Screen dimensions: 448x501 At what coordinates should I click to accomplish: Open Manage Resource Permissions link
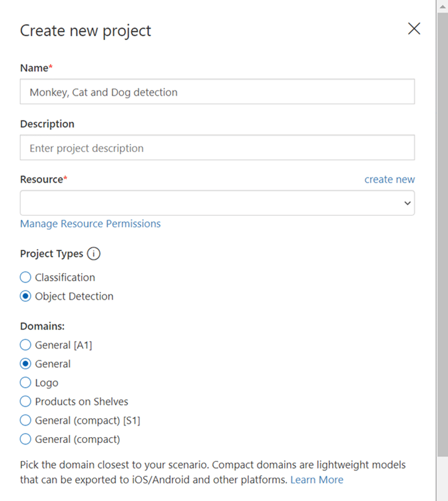click(91, 224)
